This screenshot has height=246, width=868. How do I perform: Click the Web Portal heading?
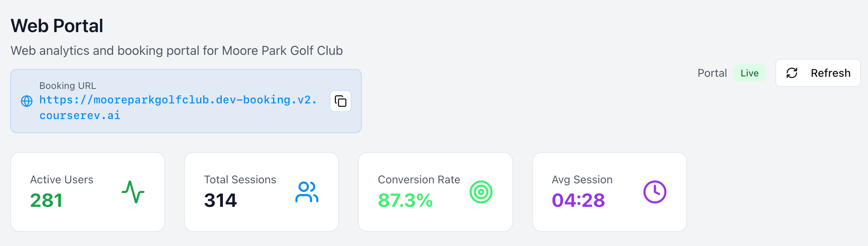[57, 26]
